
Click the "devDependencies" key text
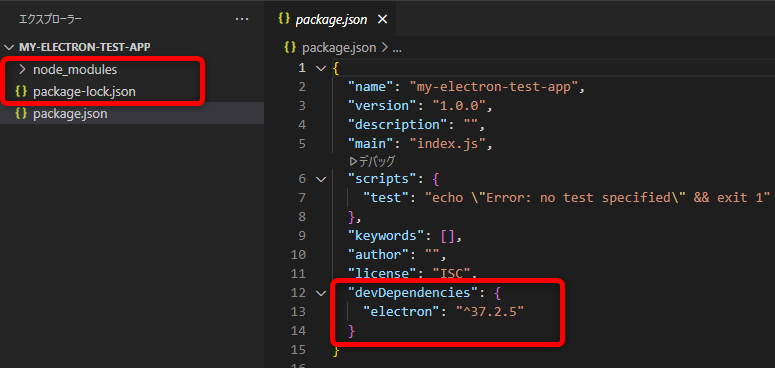tap(413, 293)
